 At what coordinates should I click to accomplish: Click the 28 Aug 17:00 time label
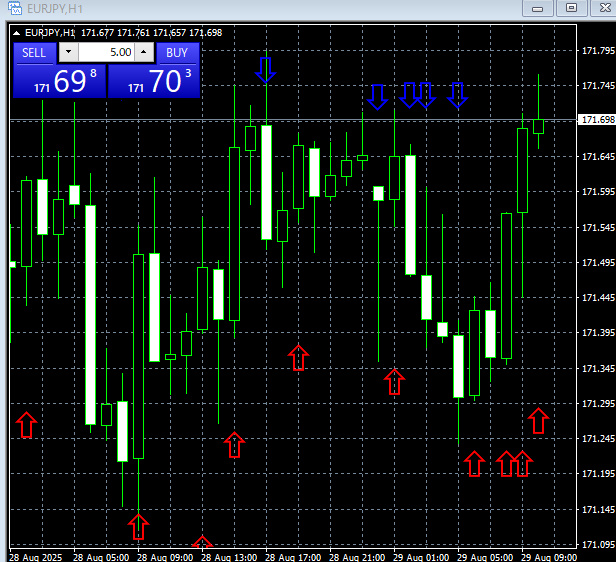tap(293, 557)
